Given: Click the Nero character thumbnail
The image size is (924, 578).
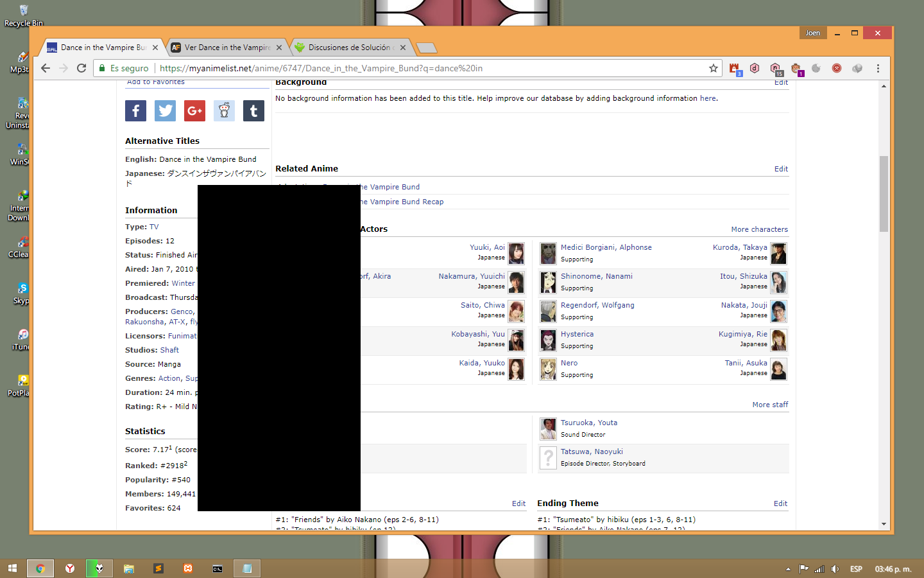Looking at the screenshot, I should point(548,369).
